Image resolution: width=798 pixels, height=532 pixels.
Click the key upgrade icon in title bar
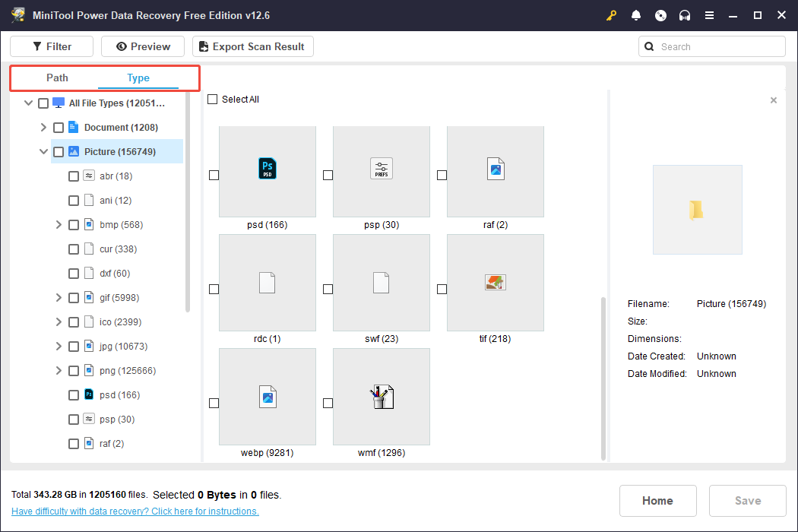coord(612,15)
